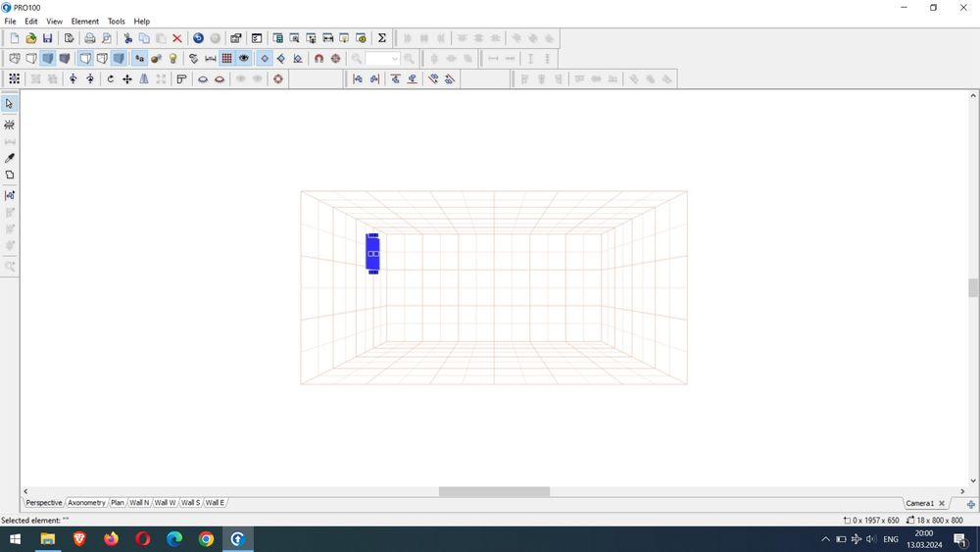
Task: Open the Element menu
Action: coord(84,22)
